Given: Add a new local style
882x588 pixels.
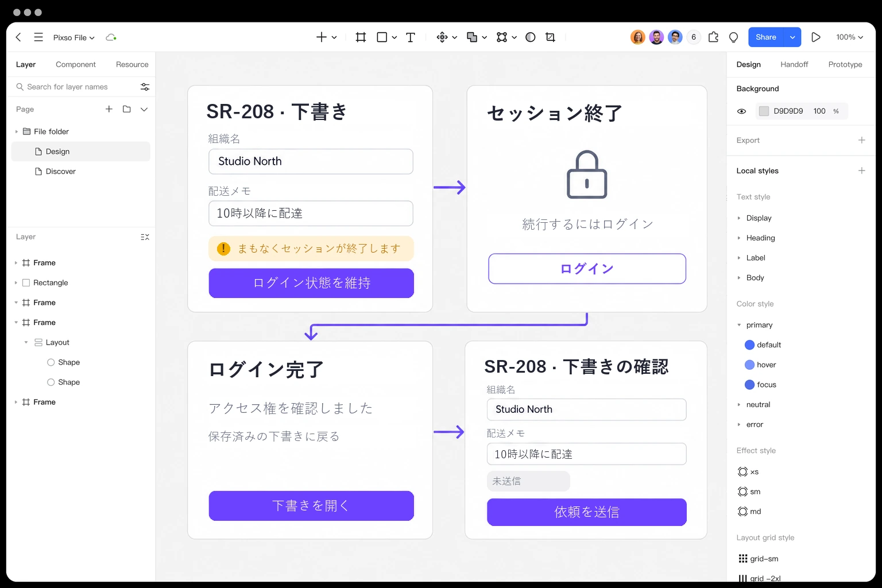Looking at the screenshot, I should [x=861, y=171].
